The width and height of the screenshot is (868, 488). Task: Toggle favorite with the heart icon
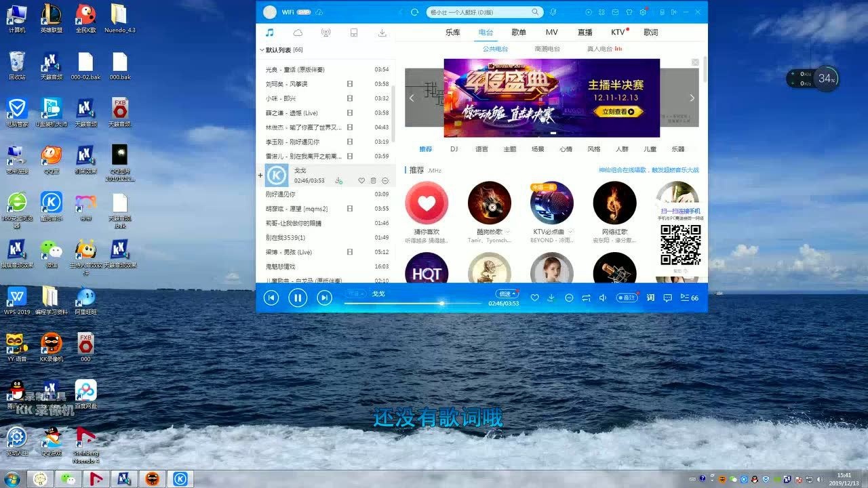(x=535, y=298)
